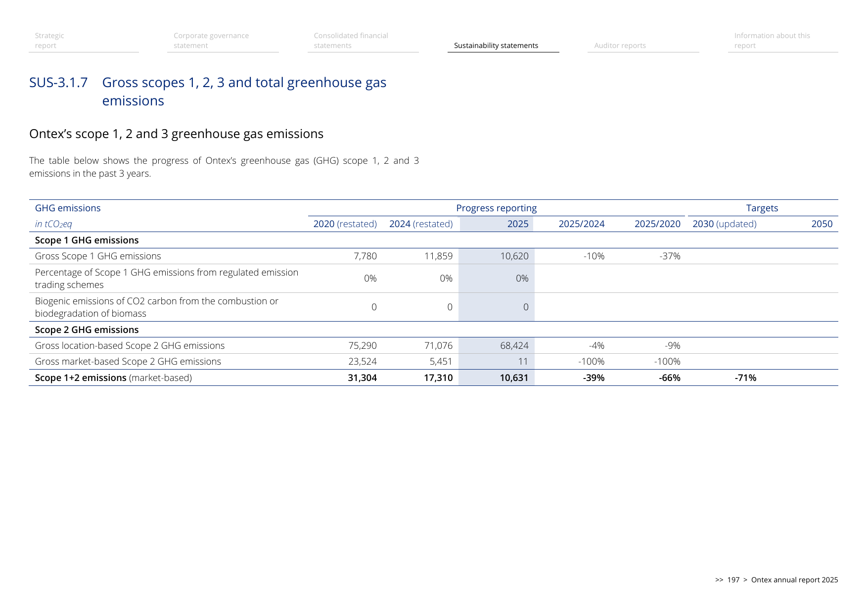Click the 10,620 value for 2025
This screenshot has width=868, height=614.
point(514,256)
